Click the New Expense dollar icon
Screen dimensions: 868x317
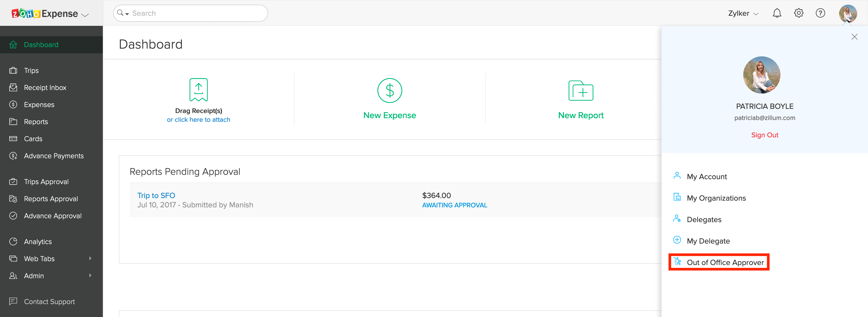(390, 90)
